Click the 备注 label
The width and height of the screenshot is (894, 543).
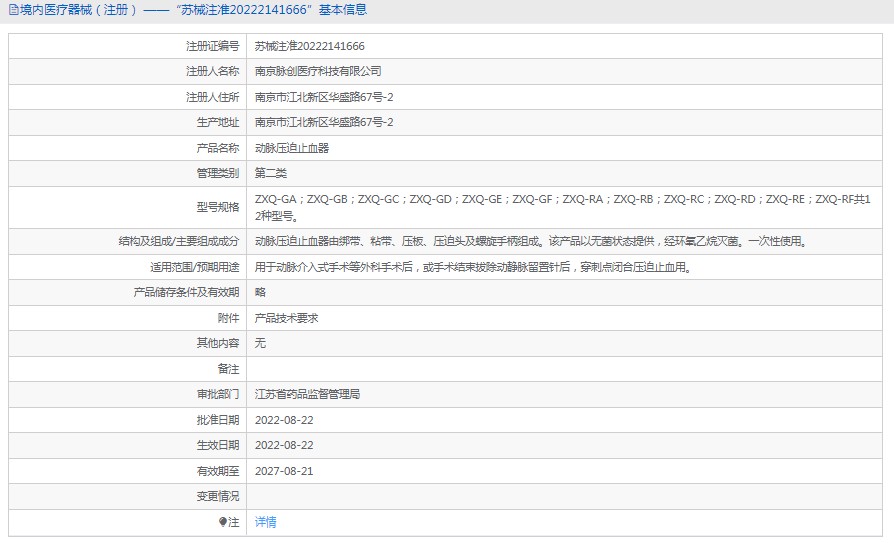coord(229,369)
